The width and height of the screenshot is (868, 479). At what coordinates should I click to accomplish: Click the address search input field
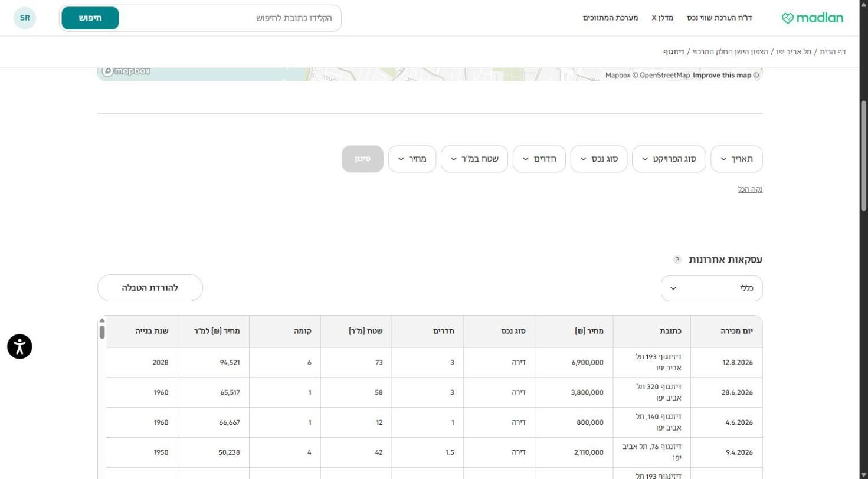coord(230,18)
